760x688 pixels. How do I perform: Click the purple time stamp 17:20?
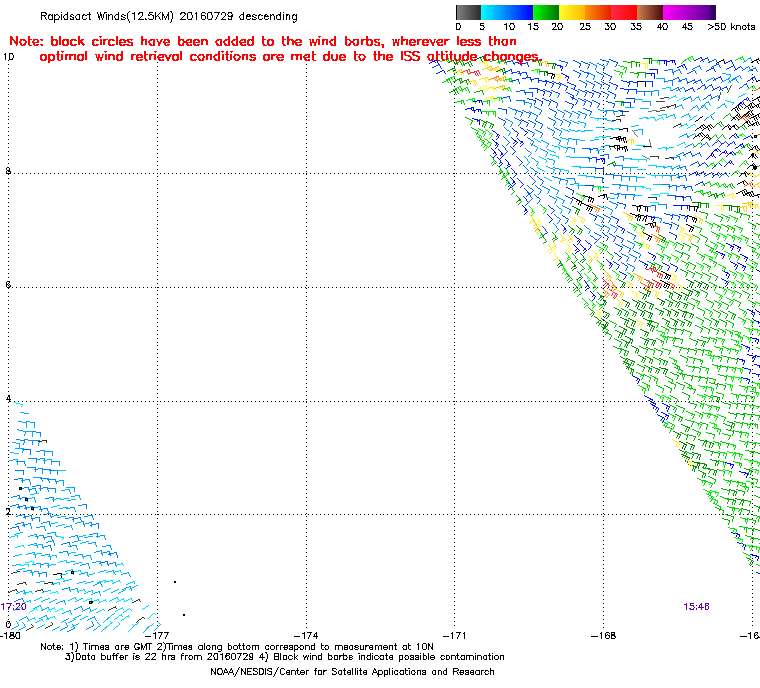point(14,607)
